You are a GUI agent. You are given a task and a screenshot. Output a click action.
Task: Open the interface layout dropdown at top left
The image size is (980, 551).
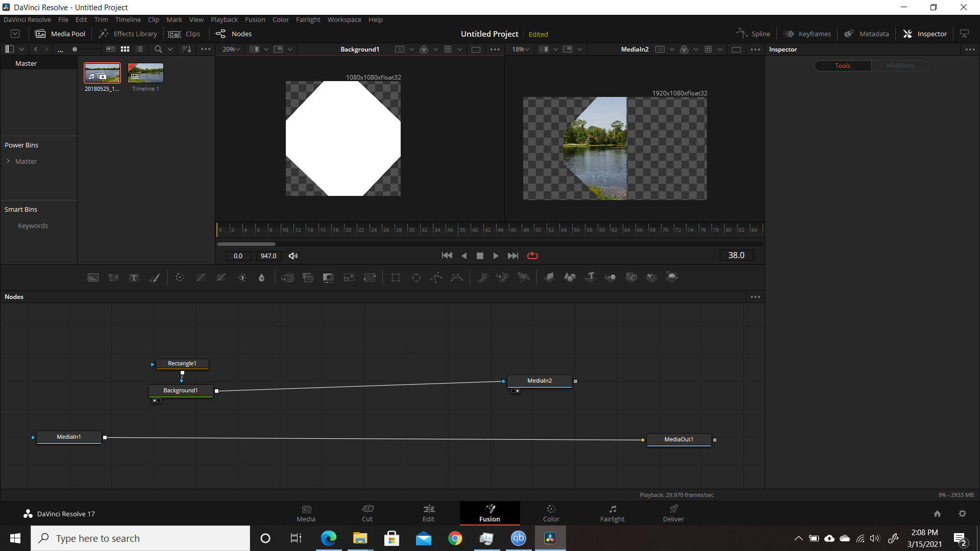(x=15, y=34)
